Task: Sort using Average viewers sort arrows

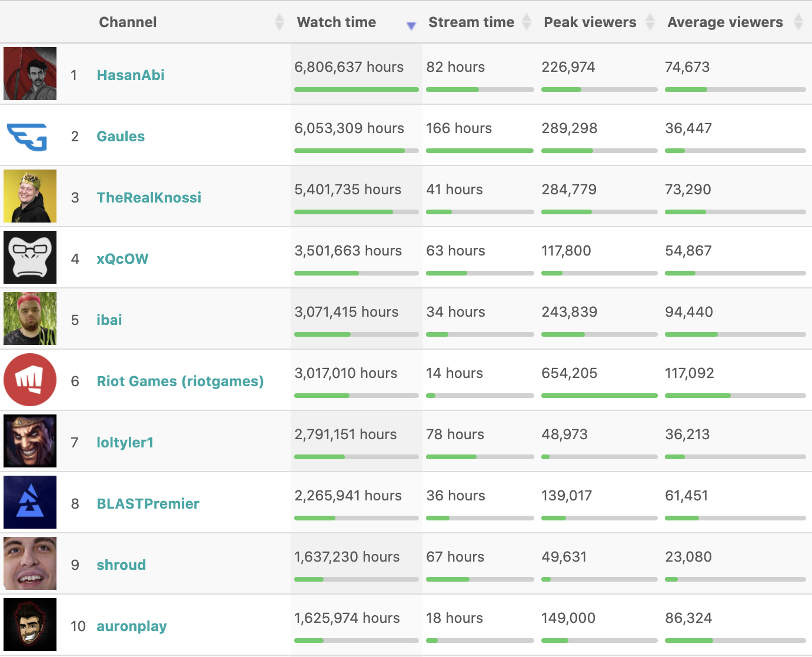Action: point(798,22)
